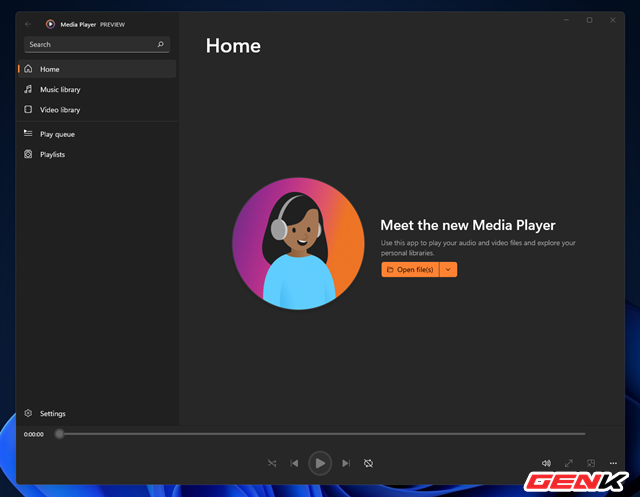Click the Home page title
Viewport: 640px width, 497px height.
point(233,46)
